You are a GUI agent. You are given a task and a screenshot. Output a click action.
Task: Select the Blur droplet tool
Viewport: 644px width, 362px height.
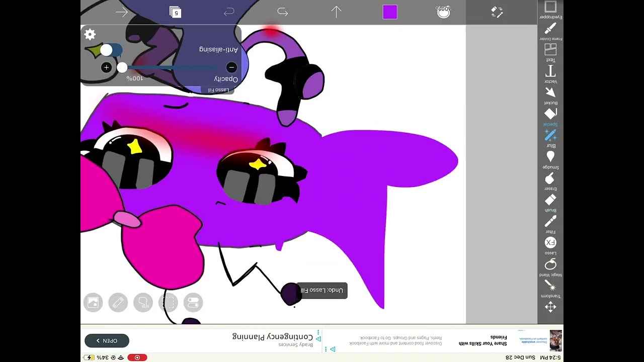click(x=550, y=157)
